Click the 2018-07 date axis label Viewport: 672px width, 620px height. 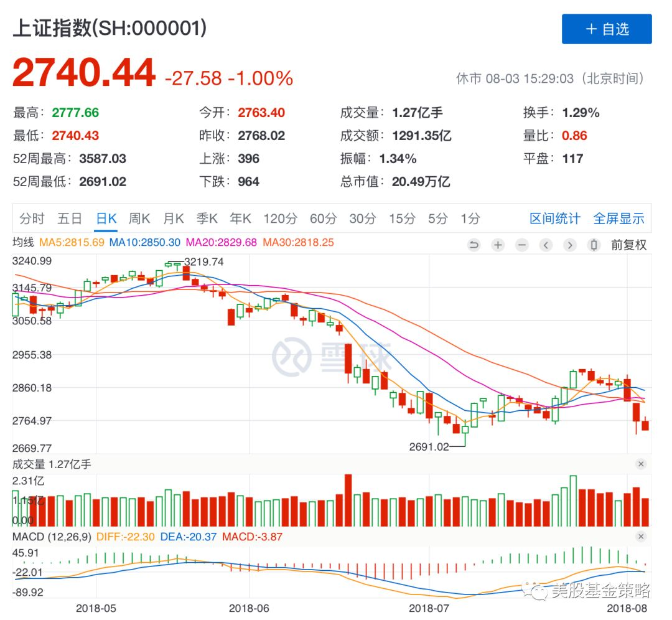tap(429, 608)
